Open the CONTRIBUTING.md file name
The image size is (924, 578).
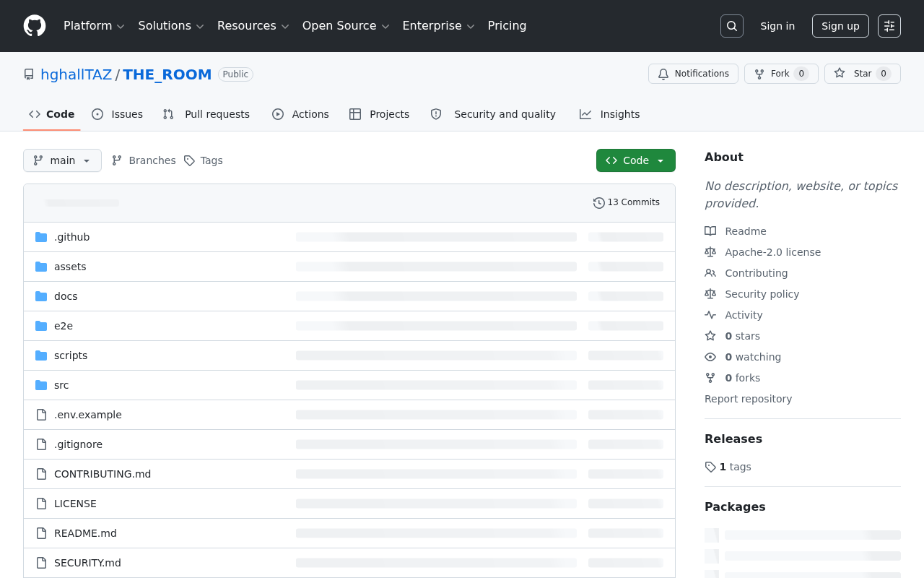click(x=103, y=474)
